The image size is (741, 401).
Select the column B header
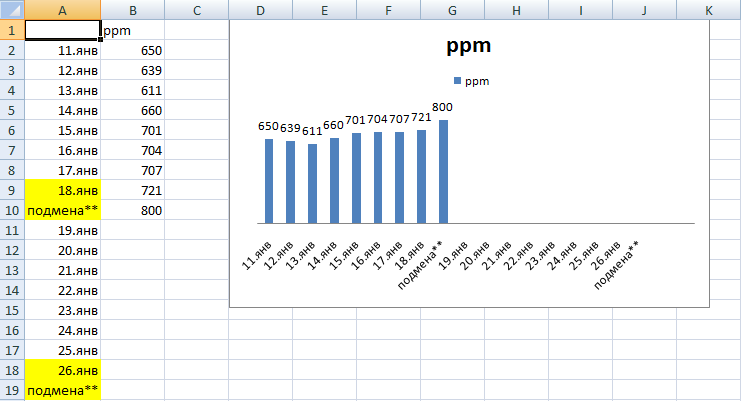(133, 10)
